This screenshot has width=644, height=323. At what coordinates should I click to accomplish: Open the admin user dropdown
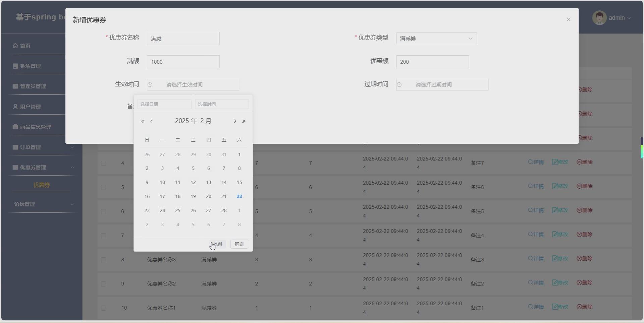[x=620, y=18]
